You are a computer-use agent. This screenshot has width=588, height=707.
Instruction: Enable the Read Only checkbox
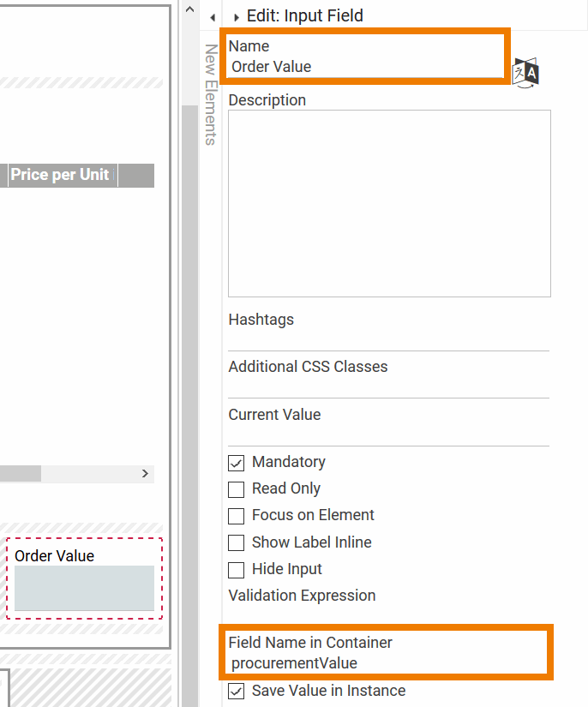[x=237, y=489]
